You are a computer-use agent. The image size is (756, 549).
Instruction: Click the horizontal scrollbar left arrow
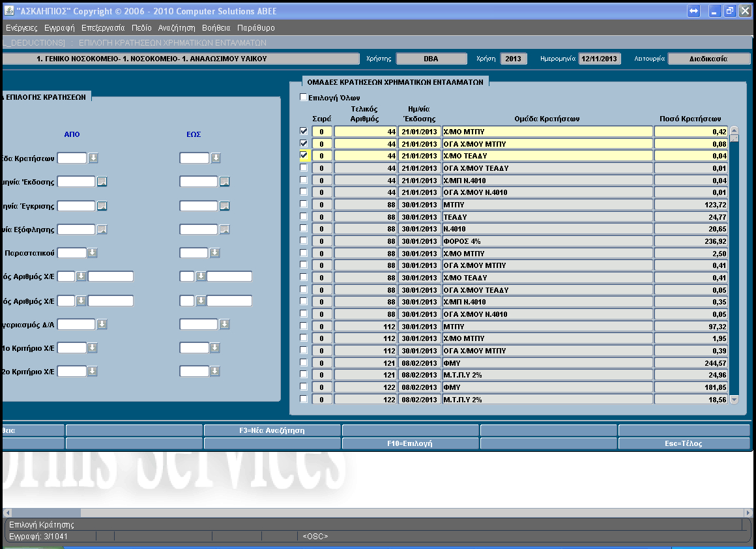point(7,513)
